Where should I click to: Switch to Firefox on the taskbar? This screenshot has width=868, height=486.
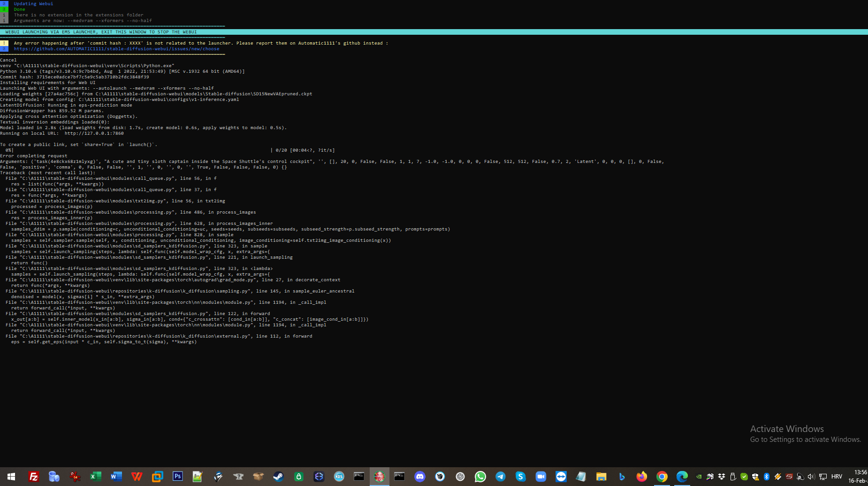point(642,477)
